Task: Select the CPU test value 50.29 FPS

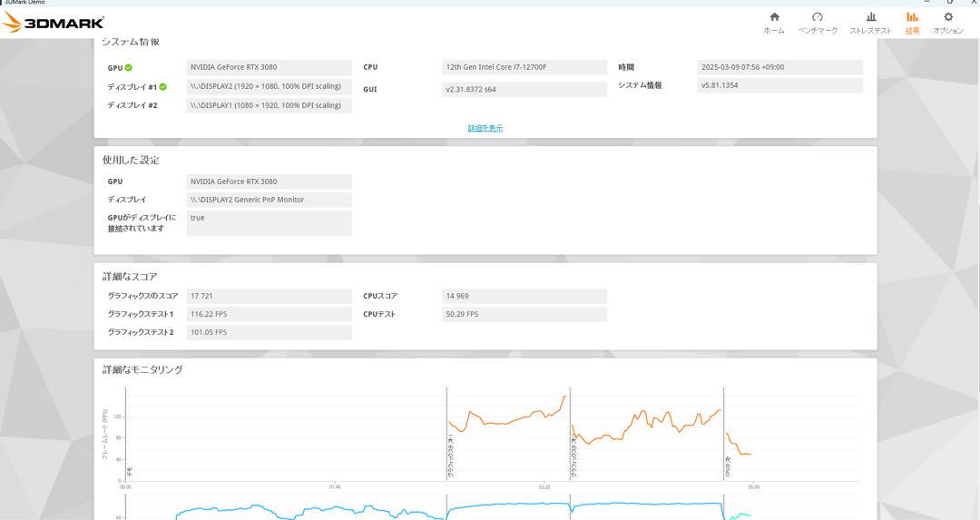Action: click(524, 314)
